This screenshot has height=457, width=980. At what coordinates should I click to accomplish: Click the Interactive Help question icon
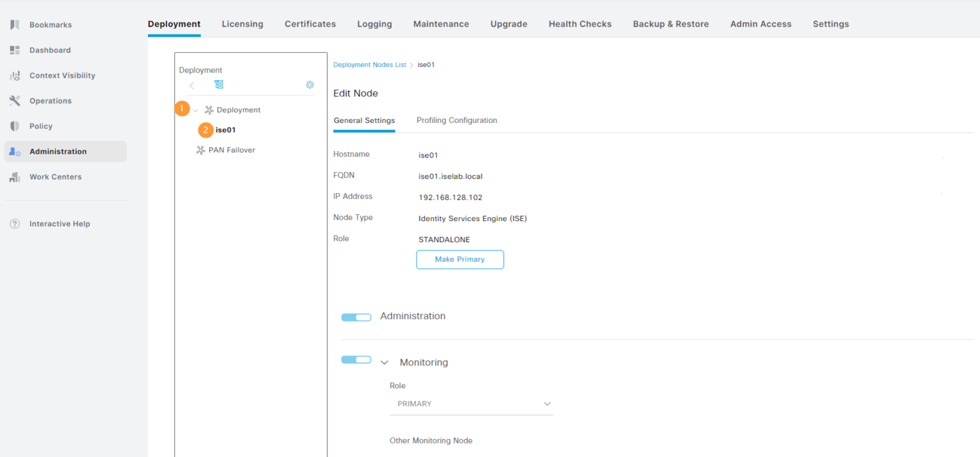tap(15, 224)
